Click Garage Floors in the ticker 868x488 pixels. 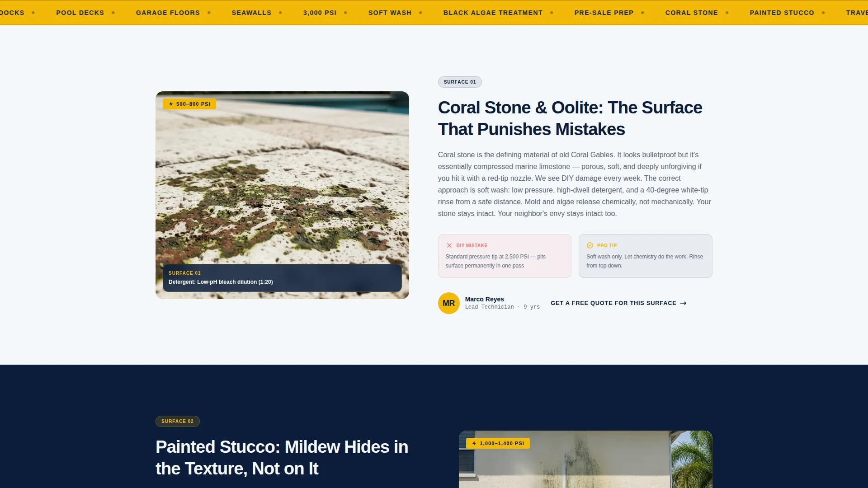coord(168,13)
